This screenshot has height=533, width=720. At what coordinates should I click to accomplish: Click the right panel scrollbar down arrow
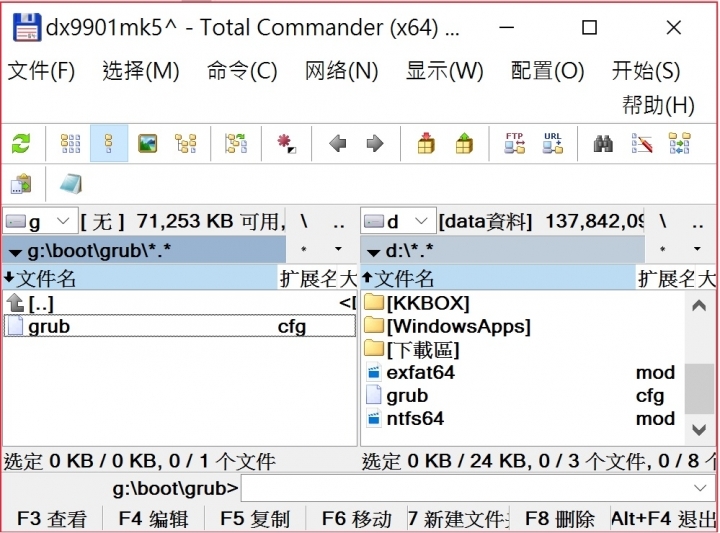tap(699, 430)
